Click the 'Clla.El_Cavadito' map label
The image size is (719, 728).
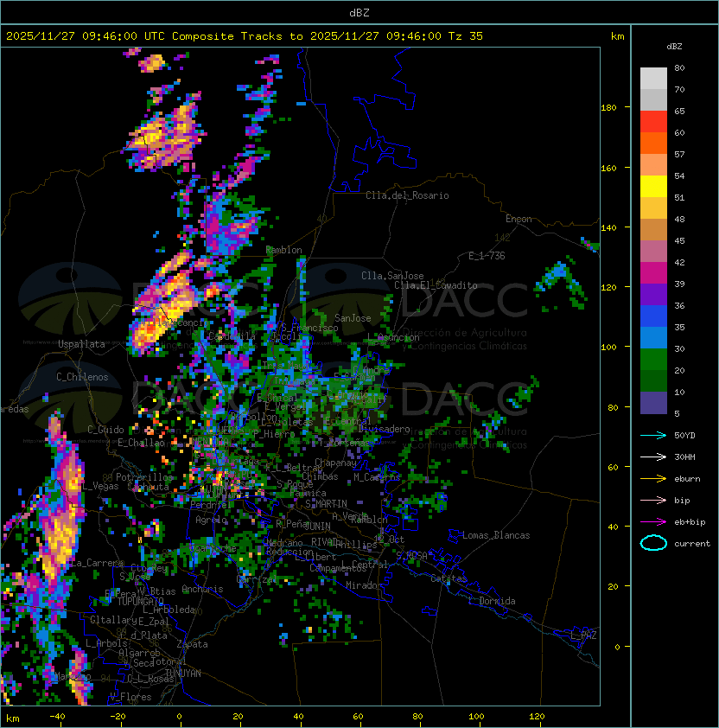click(436, 285)
